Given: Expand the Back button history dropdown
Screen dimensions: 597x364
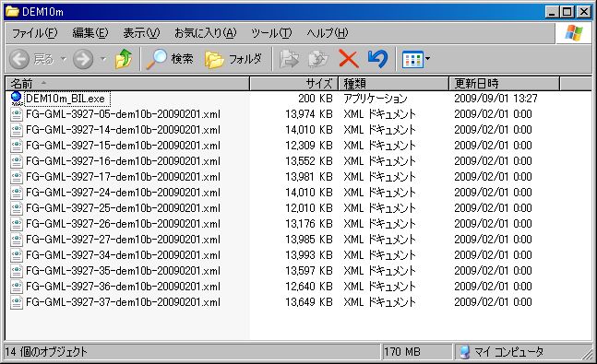Looking at the screenshot, I should [64, 59].
